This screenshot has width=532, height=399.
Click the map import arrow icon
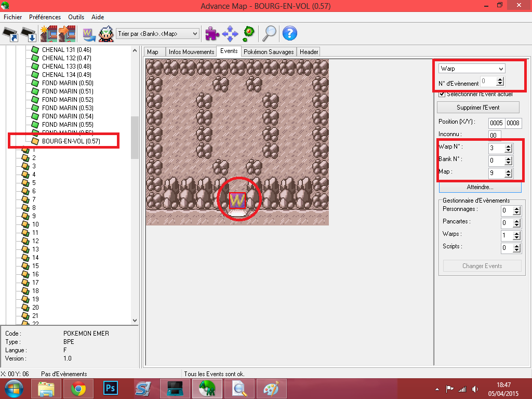point(67,34)
